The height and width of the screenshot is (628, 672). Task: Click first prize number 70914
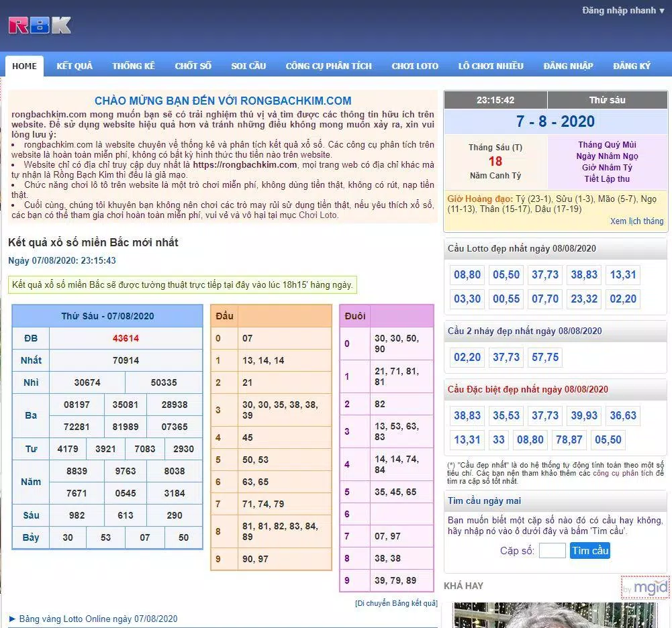(126, 360)
